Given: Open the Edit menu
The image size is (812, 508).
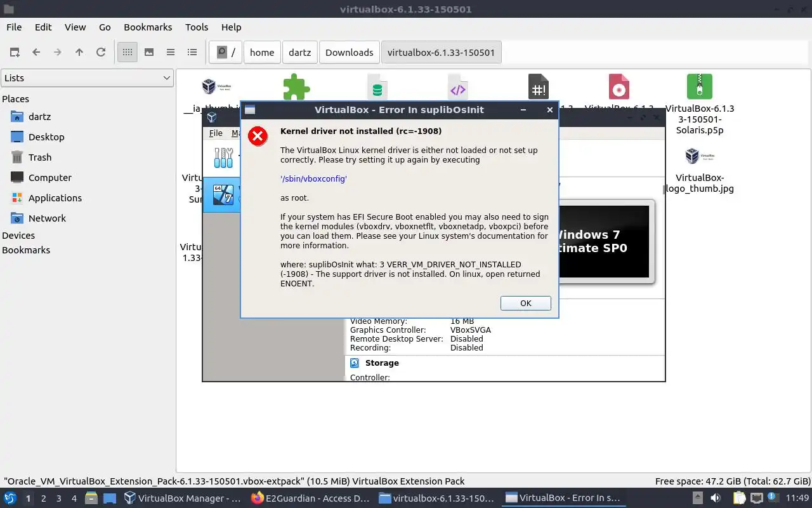Looking at the screenshot, I should pyautogui.click(x=43, y=27).
